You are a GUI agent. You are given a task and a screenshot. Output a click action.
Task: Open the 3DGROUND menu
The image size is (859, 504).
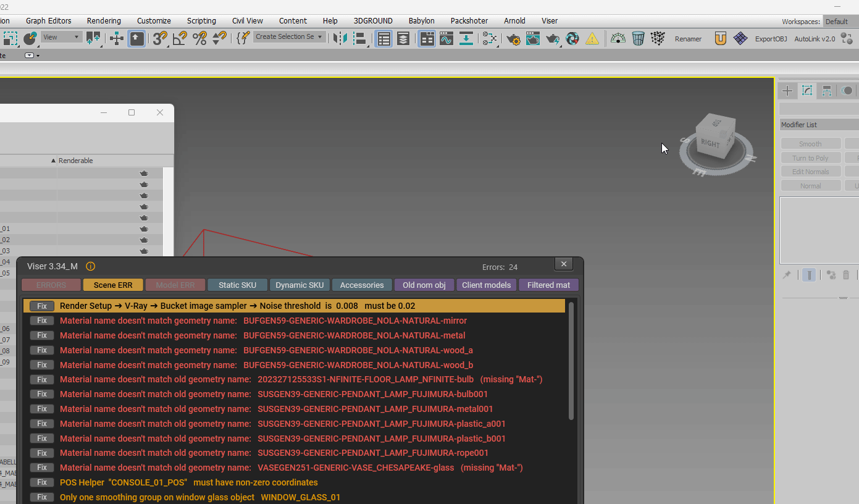[x=373, y=21]
